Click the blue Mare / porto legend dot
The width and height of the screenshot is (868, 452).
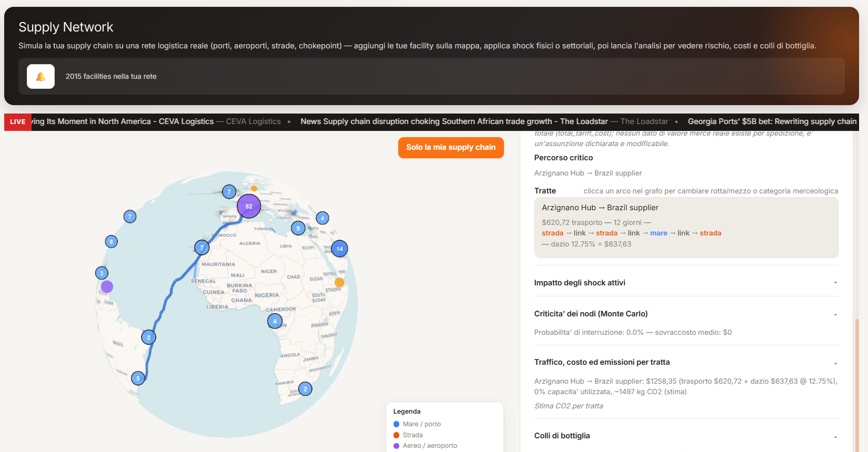tap(397, 424)
